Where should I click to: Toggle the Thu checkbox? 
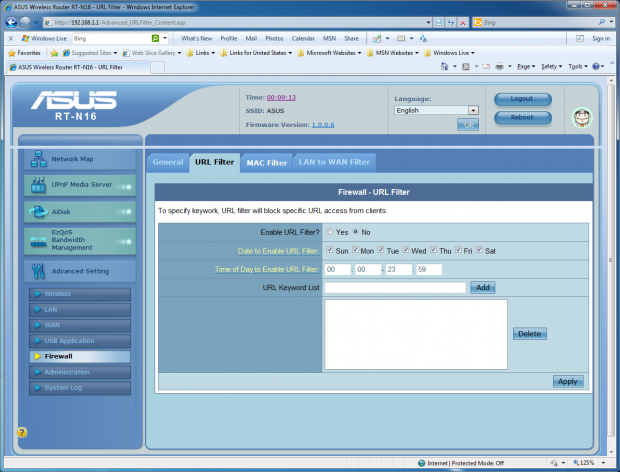click(433, 250)
